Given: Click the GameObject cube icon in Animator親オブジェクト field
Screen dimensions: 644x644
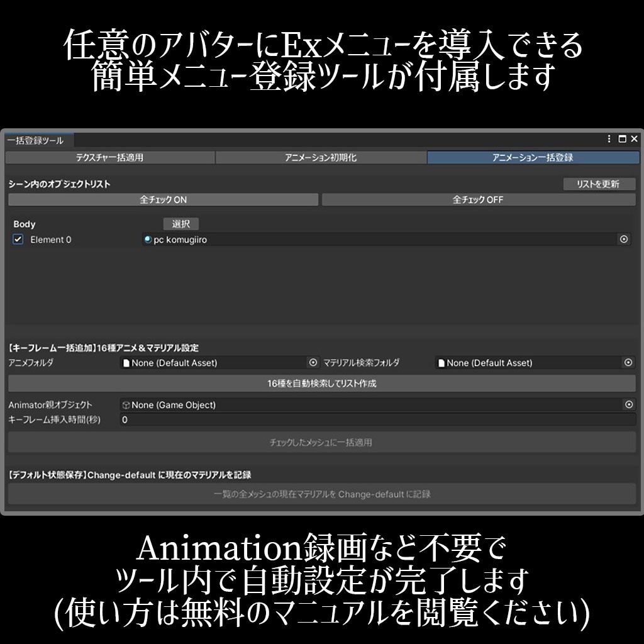Looking at the screenshot, I should point(126,404).
